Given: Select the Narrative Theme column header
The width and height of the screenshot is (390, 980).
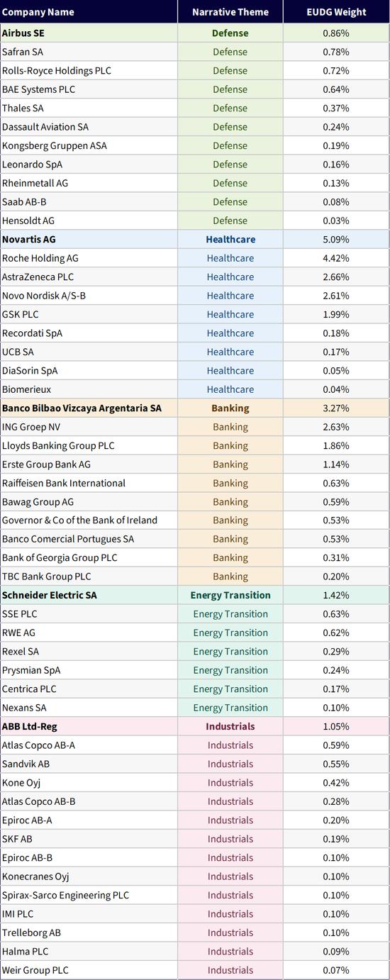Looking at the screenshot, I should coord(230,12).
